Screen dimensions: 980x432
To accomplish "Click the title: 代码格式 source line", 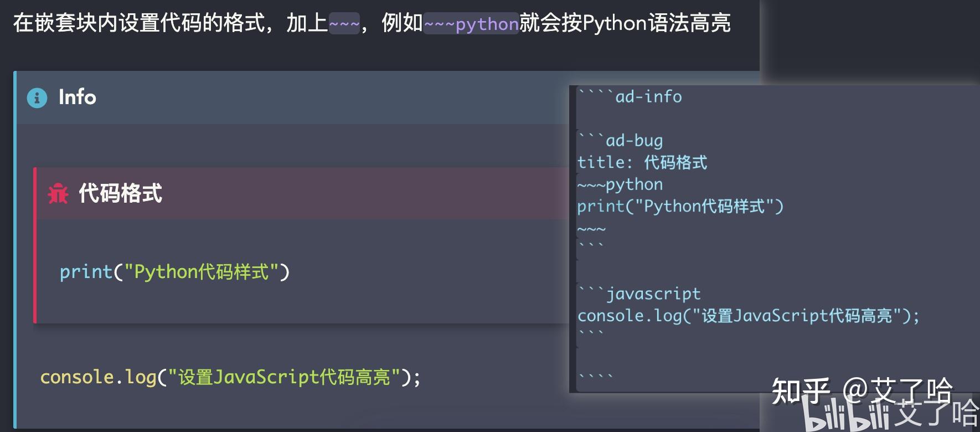I will (642, 162).
